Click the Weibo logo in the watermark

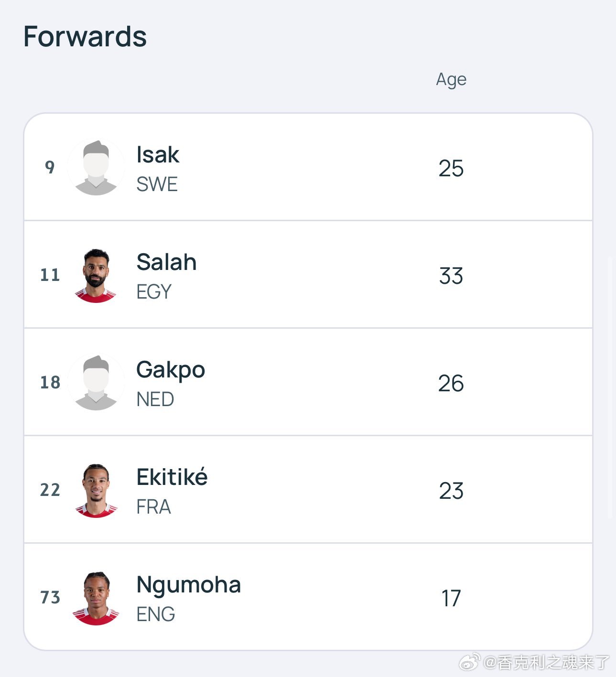coord(470,663)
